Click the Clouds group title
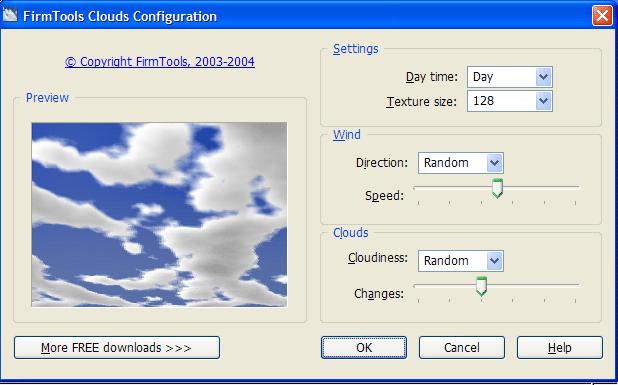Viewport: 618px width, 385px height. 350,232
